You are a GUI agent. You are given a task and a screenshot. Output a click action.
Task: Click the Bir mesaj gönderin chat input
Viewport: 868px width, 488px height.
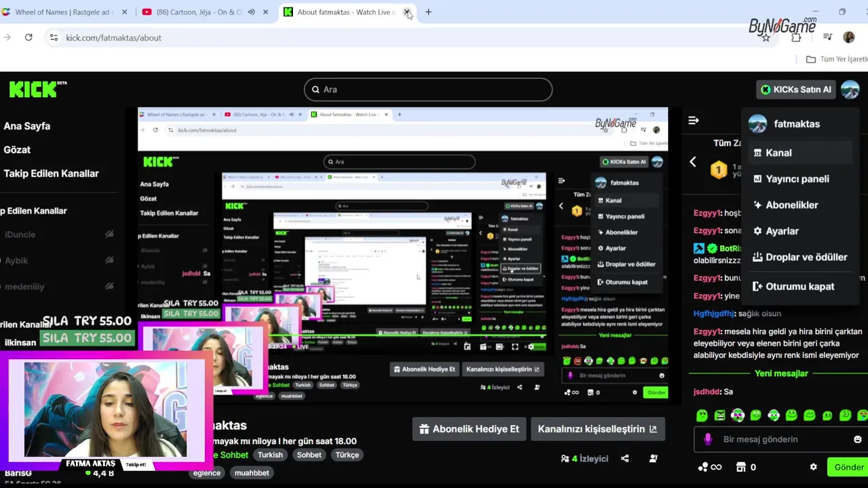(x=780, y=439)
